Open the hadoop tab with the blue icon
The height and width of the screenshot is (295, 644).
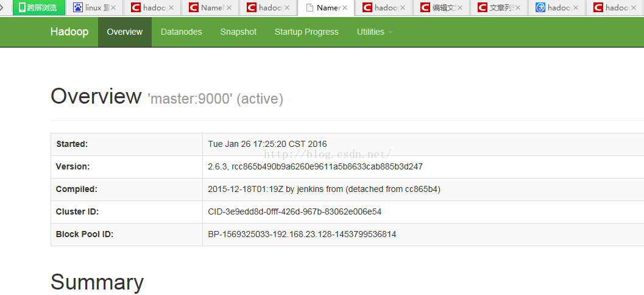tap(556, 7)
